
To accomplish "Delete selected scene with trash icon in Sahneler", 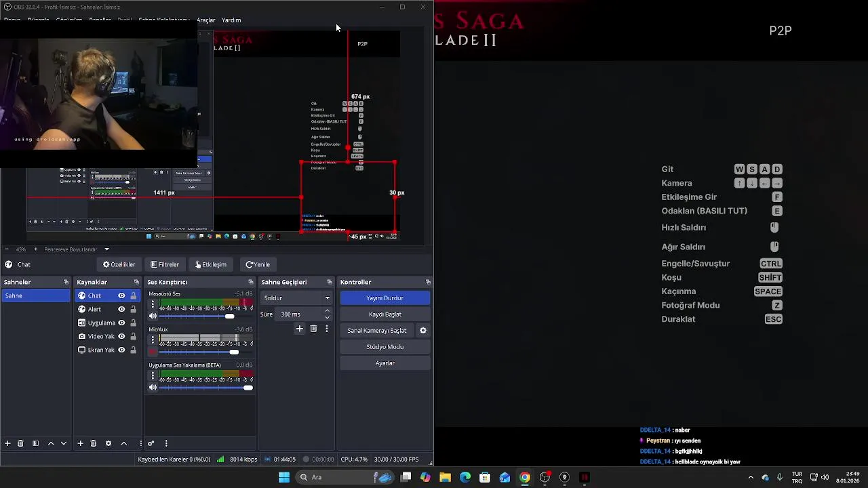I will click(20, 443).
